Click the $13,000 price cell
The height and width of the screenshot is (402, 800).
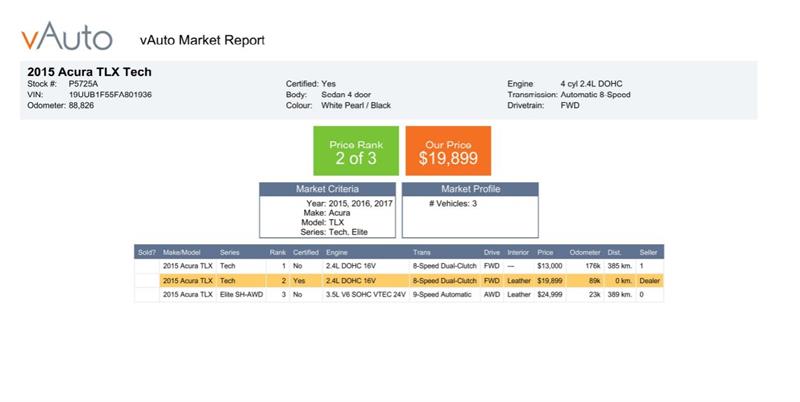coord(549,266)
